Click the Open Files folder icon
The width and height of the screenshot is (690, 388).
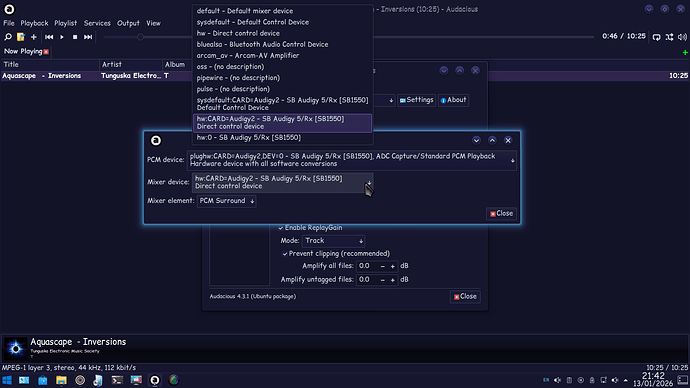tap(21, 37)
